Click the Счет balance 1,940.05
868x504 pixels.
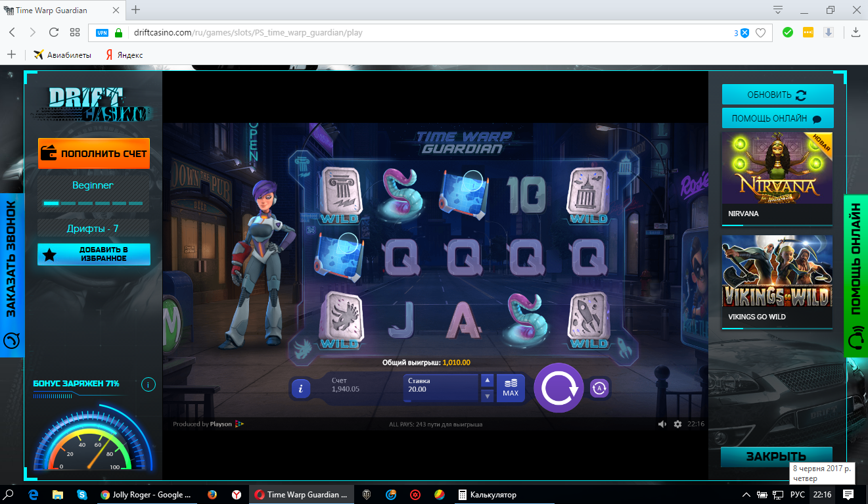346,385
